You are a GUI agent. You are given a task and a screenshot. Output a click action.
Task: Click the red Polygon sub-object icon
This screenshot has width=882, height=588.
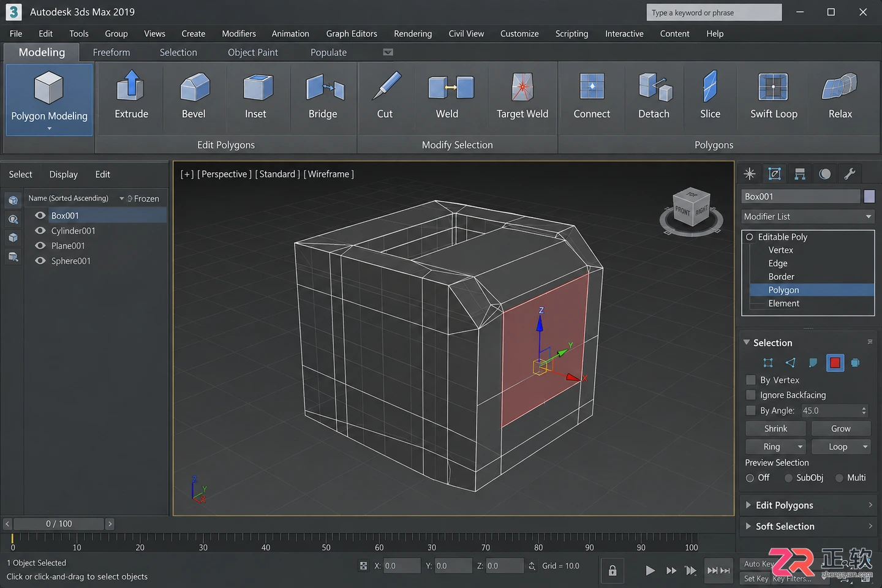click(835, 363)
